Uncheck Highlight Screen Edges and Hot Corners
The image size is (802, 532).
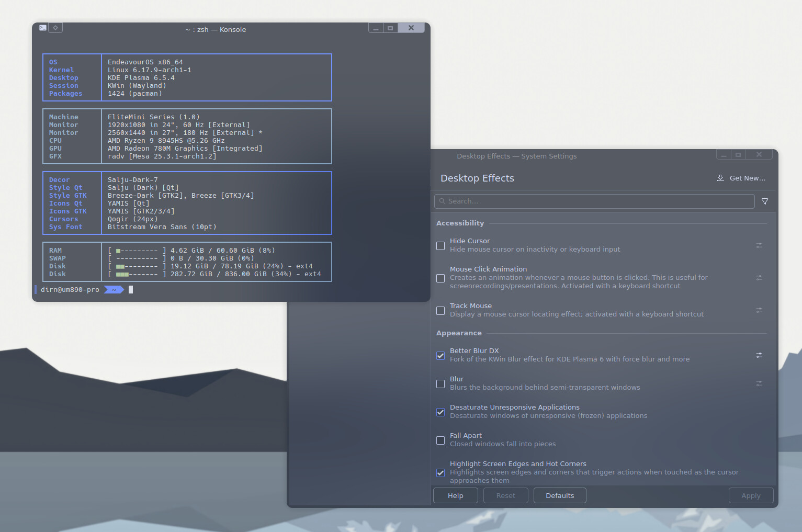[440, 473]
